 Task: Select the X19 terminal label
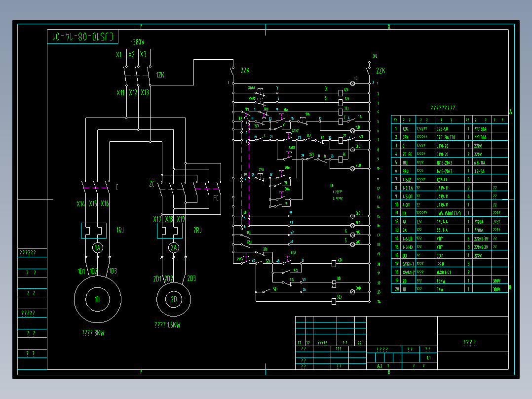pyautogui.click(x=181, y=219)
